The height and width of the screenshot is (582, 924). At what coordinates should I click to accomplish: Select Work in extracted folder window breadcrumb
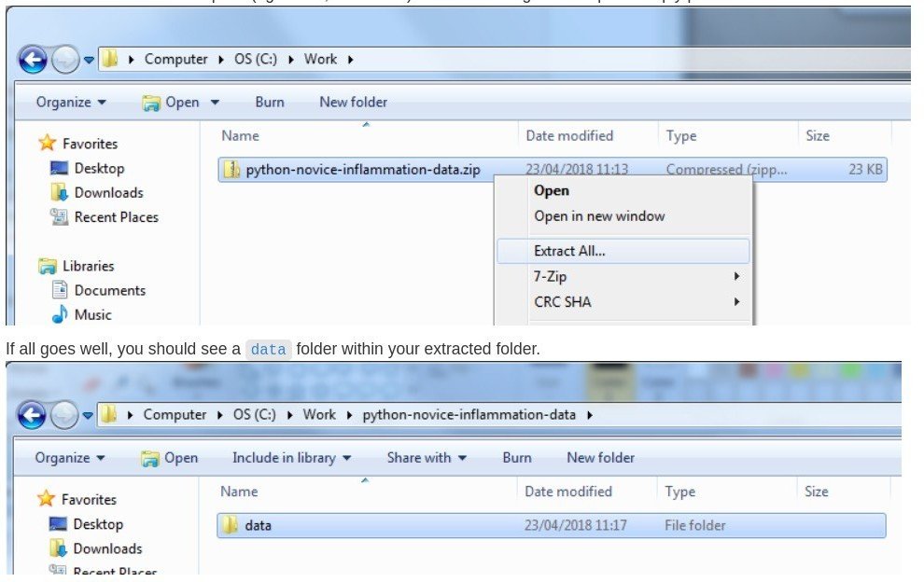coord(319,415)
